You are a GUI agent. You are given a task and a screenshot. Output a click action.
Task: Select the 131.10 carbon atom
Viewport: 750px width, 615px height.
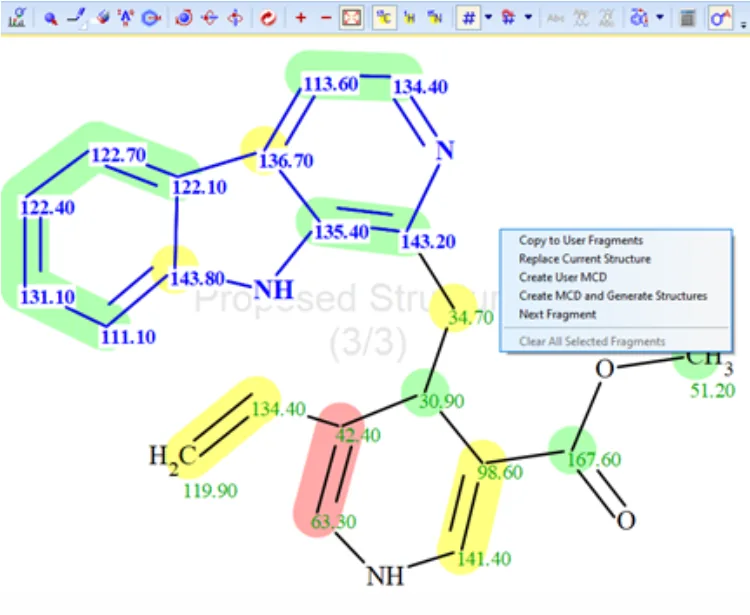click(x=48, y=297)
